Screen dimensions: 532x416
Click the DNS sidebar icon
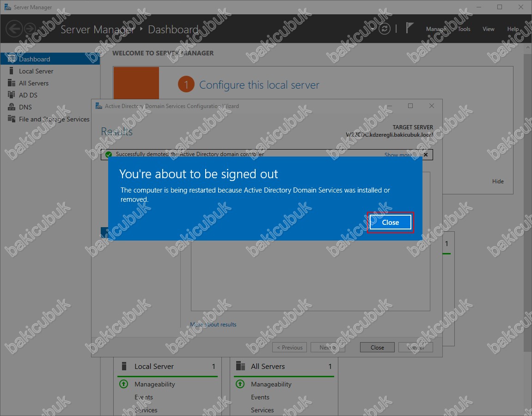coord(12,107)
